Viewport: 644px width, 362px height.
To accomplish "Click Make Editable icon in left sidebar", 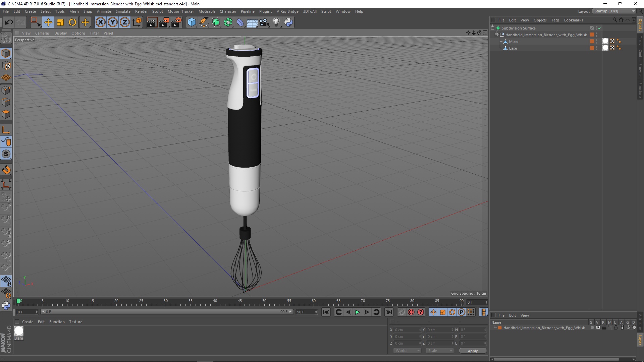I will (6, 38).
